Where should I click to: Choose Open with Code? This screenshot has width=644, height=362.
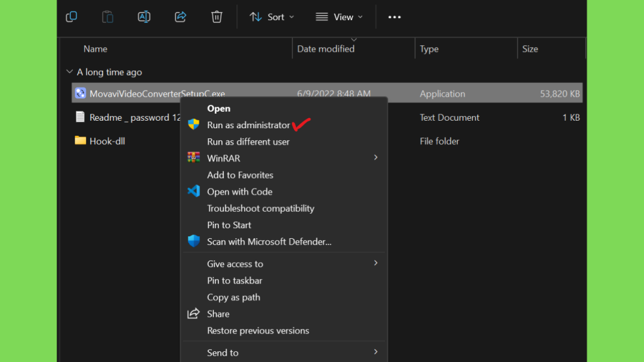(x=240, y=192)
